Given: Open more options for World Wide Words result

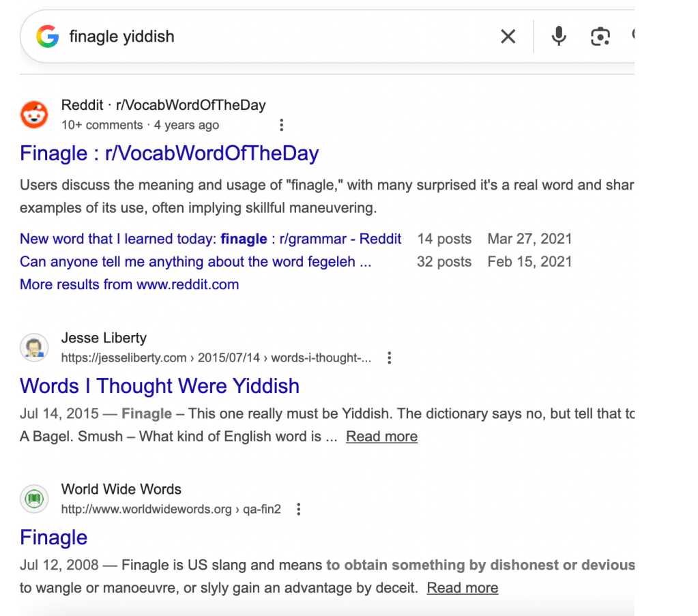Looking at the screenshot, I should [298, 509].
